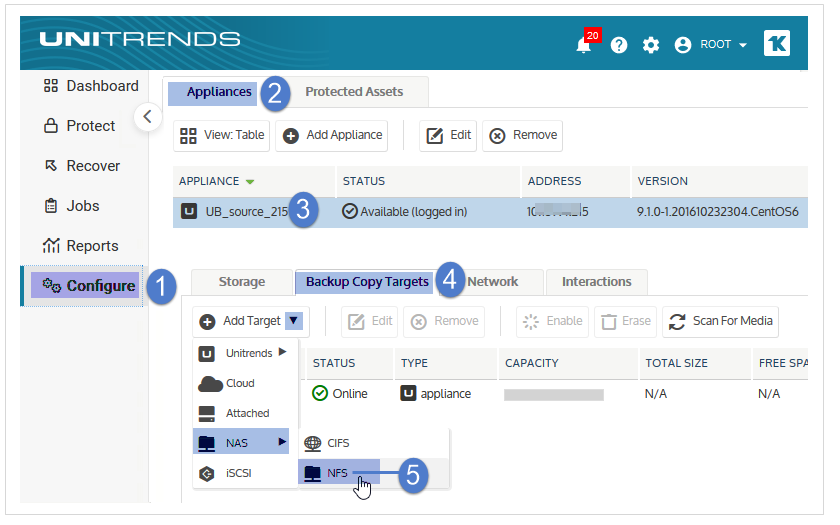Click the iSCSI hexagon icon
840x525 pixels.
pyautogui.click(x=207, y=474)
